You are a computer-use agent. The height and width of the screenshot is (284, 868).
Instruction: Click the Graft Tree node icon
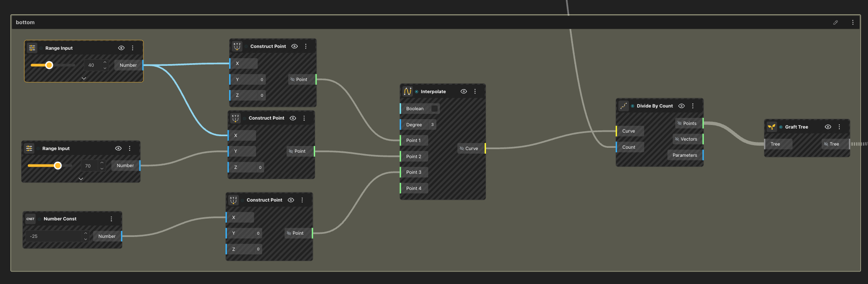[771, 127]
